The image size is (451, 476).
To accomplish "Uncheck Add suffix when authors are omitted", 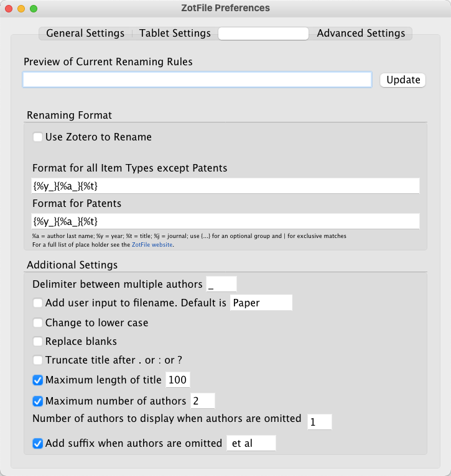I will [x=39, y=443].
